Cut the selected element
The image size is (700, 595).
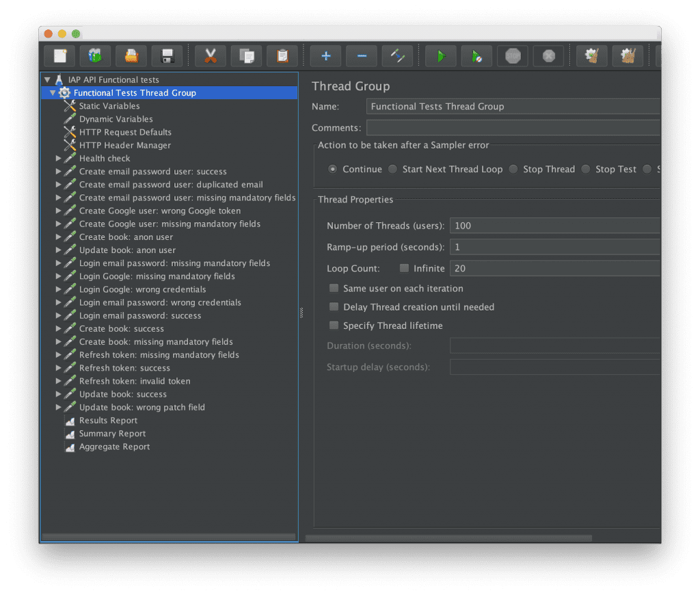pos(210,55)
